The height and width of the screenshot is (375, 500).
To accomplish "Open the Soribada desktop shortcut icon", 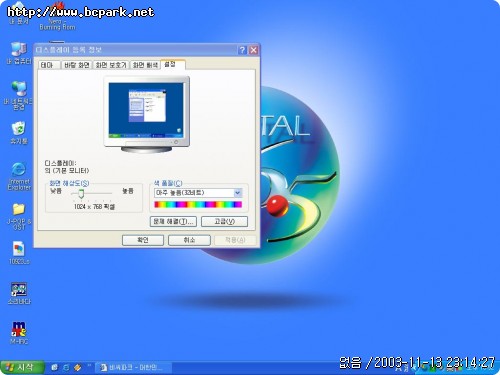I will tap(19, 293).
